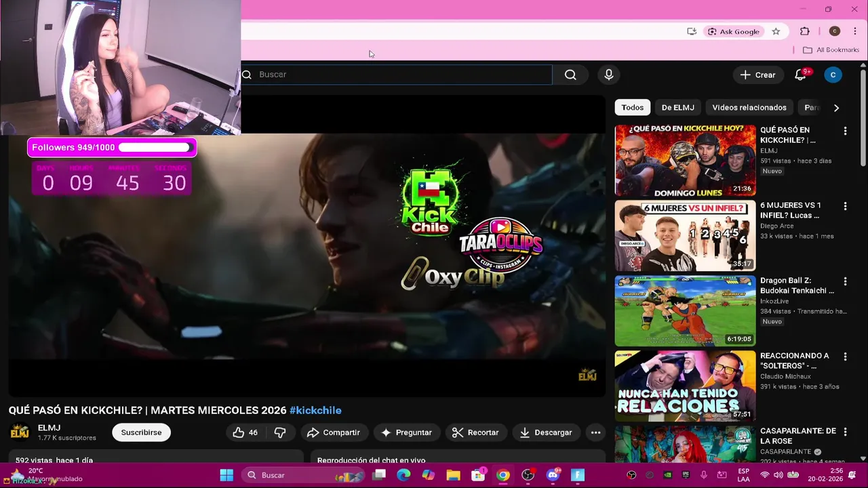This screenshot has height=488, width=868.
Task: Click InkozLive channel name
Action: (x=776, y=301)
